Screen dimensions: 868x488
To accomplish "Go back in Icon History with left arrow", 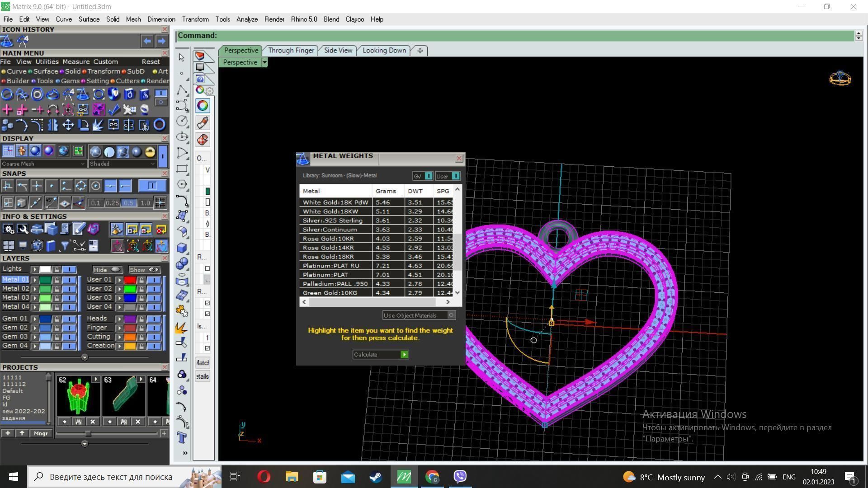I will tap(147, 41).
